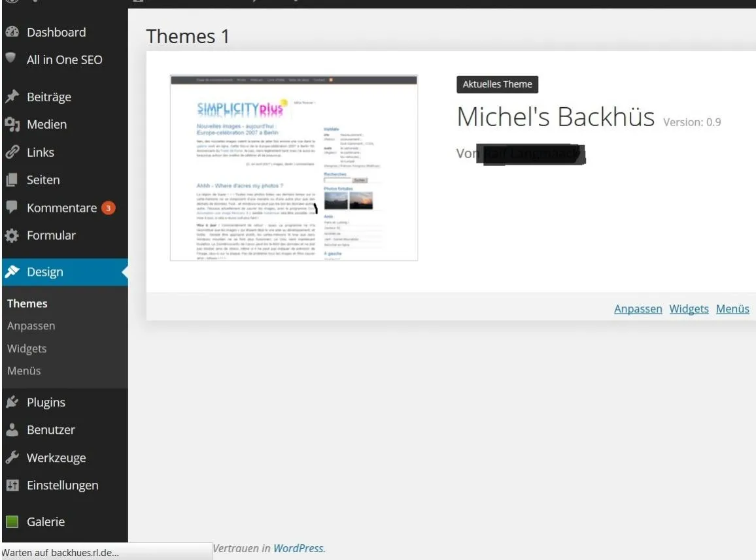Click the Design paintbrush icon
The width and height of the screenshot is (756, 560).
(x=12, y=272)
